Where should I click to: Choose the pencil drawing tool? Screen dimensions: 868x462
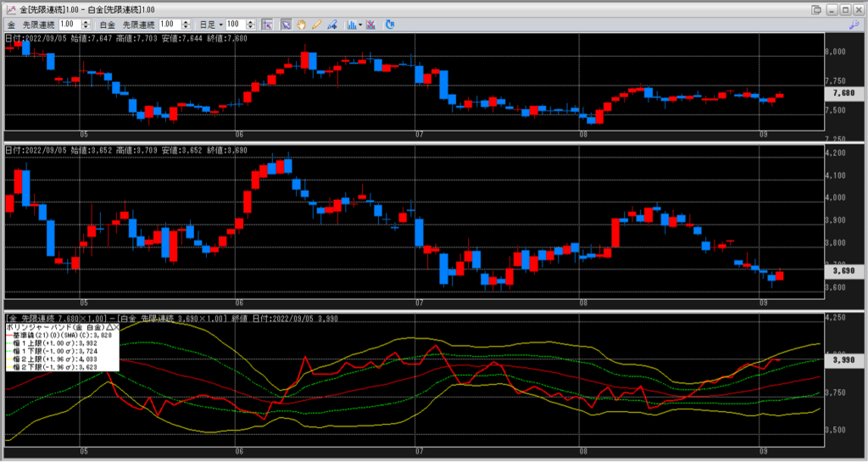[315, 25]
